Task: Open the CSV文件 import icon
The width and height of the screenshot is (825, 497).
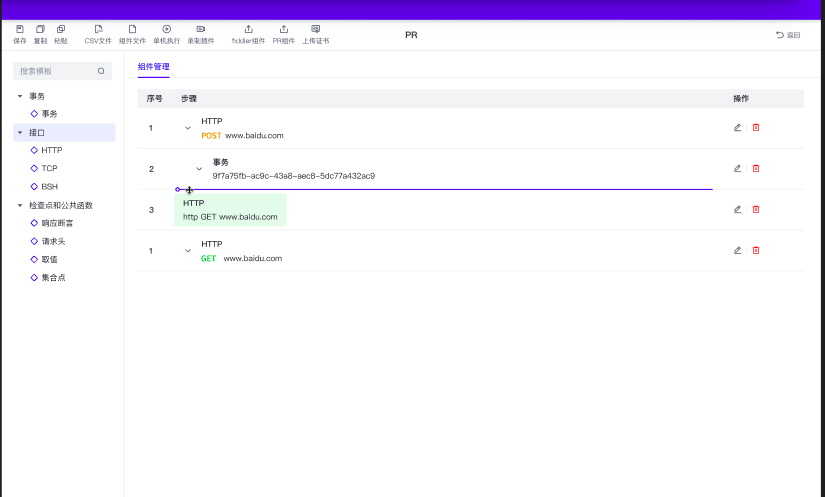Action: pyautogui.click(x=98, y=30)
